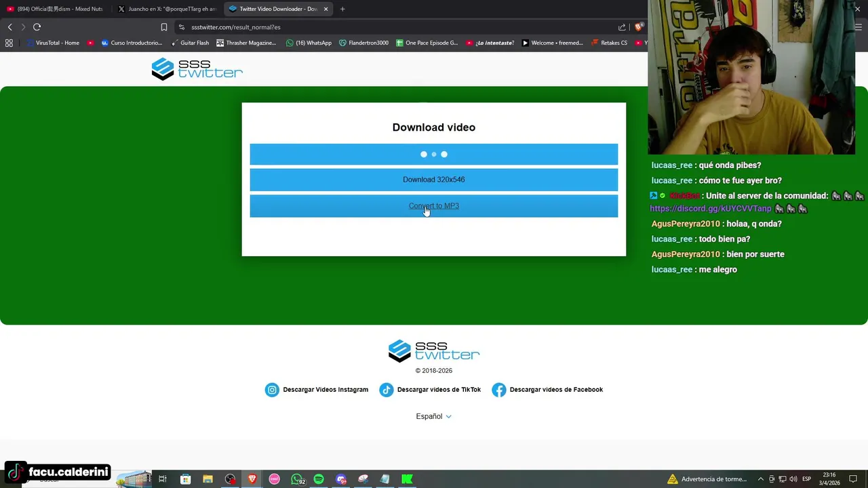Open the clock showing 23:16
This screenshot has width=868, height=488.
pyautogui.click(x=829, y=479)
